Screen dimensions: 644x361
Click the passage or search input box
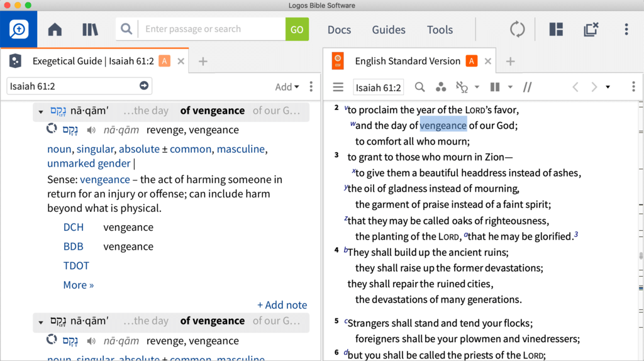tap(213, 29)
